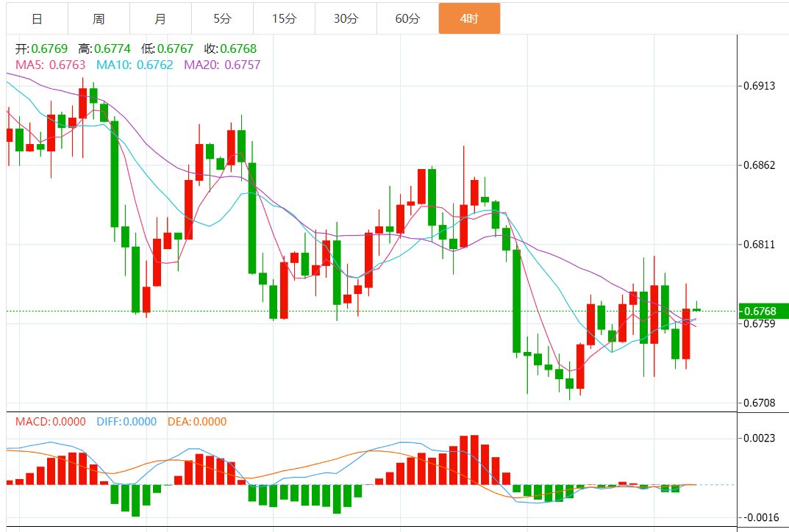
Task: Click the latest small green candlestick
Action: pyautogui.click(x=697, y=309)
